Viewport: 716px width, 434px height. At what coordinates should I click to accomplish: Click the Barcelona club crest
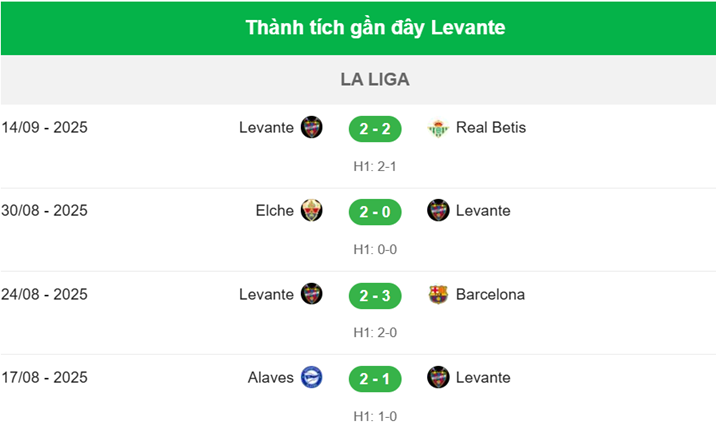click(438, 295)
